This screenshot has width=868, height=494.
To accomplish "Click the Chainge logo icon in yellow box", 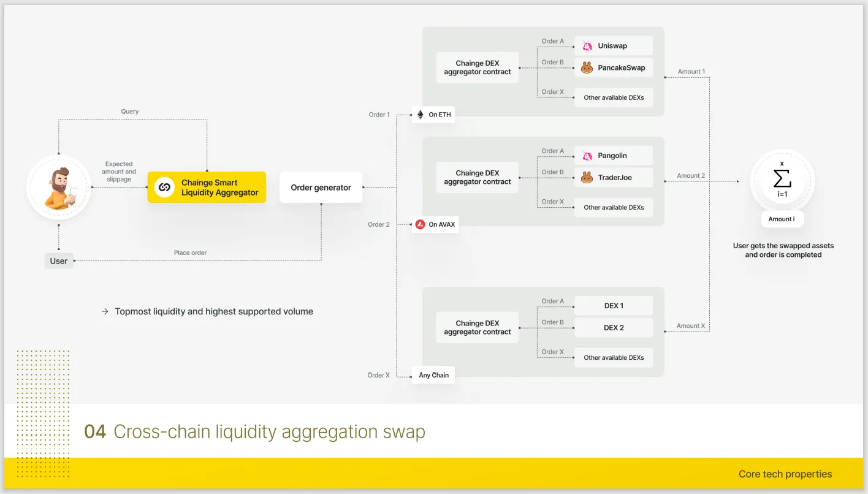I will click(164, 188).
